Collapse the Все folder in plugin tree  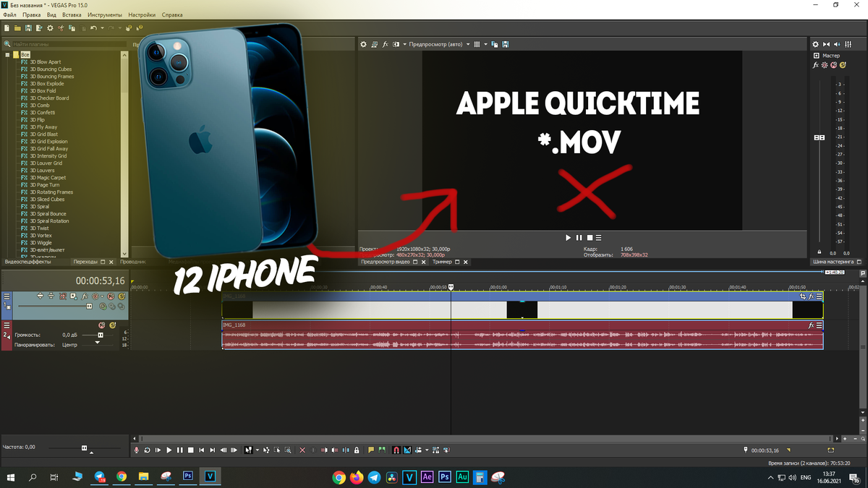point(7,55)
